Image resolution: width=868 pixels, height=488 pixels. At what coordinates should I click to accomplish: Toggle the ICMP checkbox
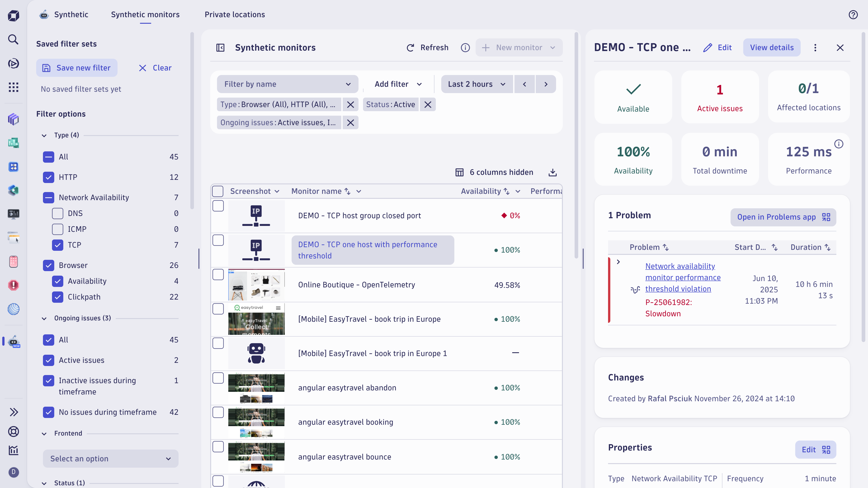(58, 229)
